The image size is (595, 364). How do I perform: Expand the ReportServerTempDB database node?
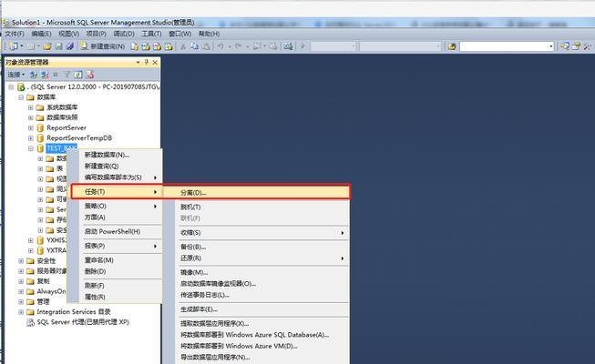(31, 138)
